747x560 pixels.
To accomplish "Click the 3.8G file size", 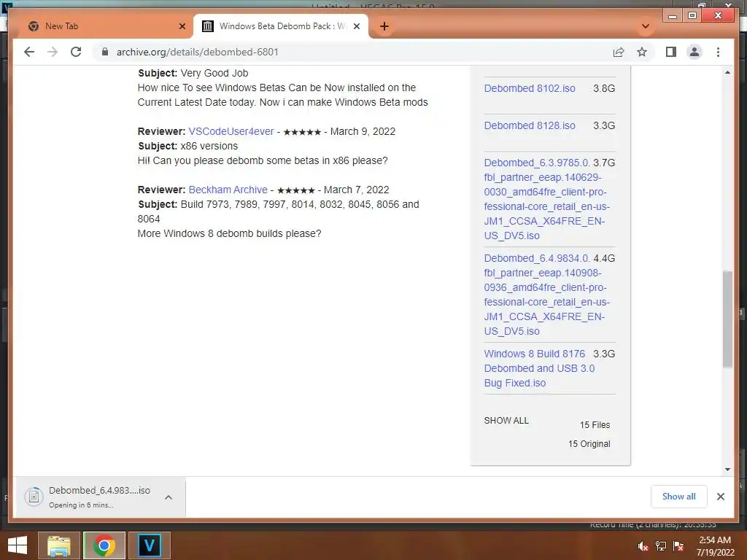I will (x=604, y=88).
